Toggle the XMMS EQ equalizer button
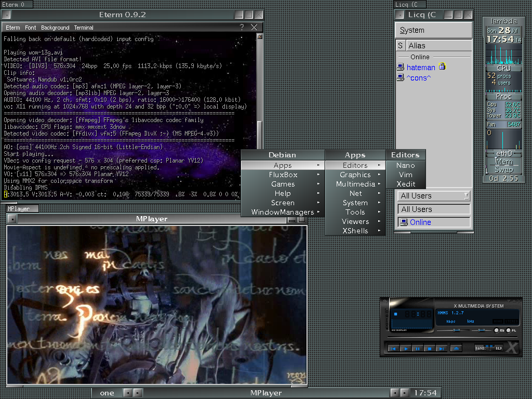The image size is (532, 399). point(498,330)
